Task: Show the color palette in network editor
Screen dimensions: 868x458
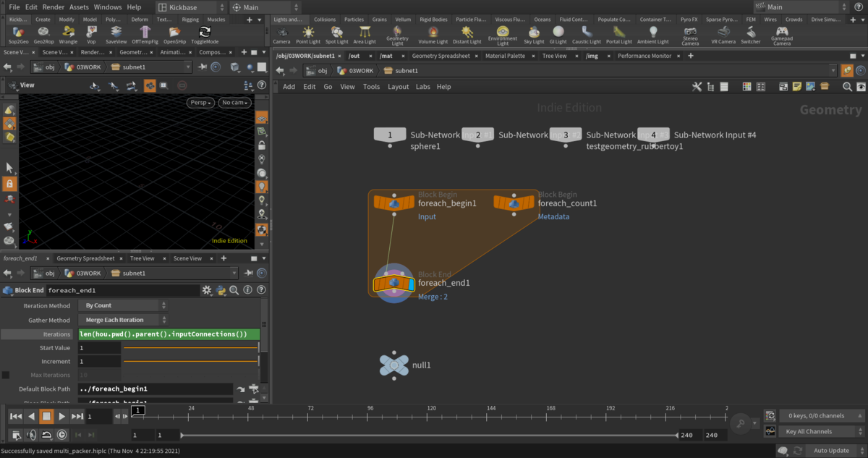Action: (x=746, y=87)
